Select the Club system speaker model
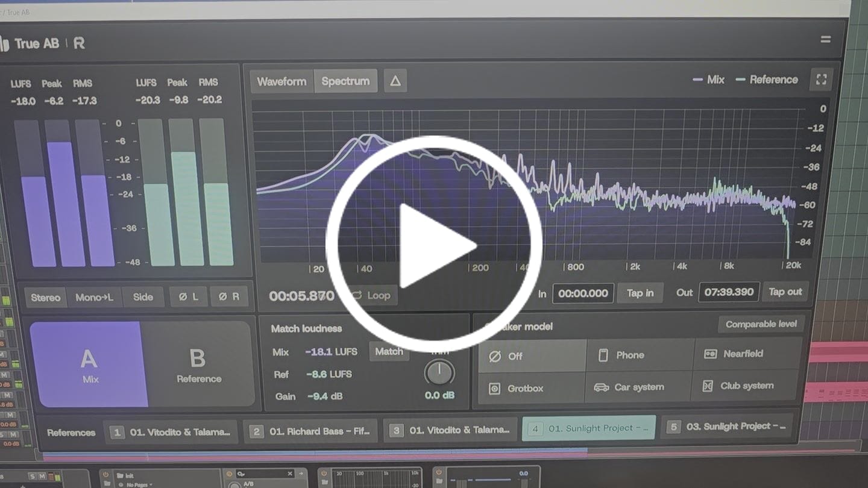The width and height of the screenshot is (868, 488). [747, 386]
